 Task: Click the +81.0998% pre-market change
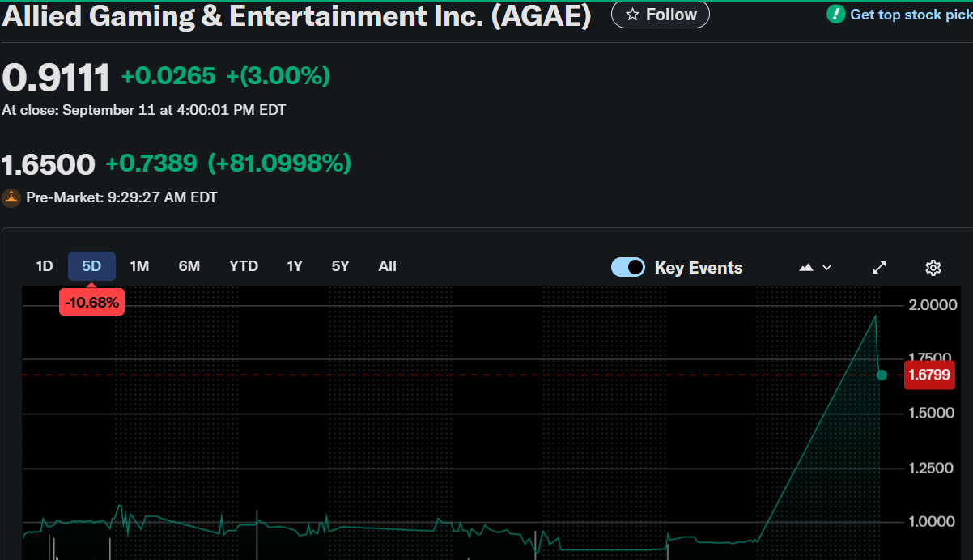[x=280, y=163]
